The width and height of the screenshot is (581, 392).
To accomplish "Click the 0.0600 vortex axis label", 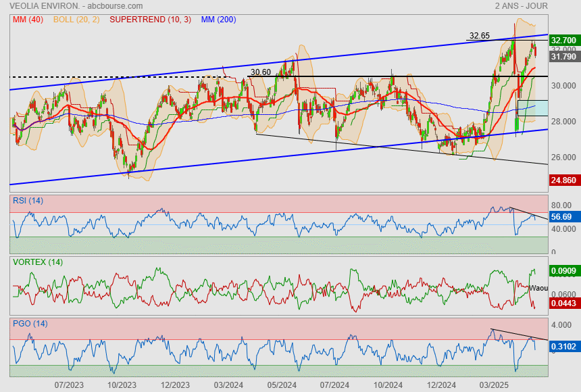I will click(x=563, y=295).
